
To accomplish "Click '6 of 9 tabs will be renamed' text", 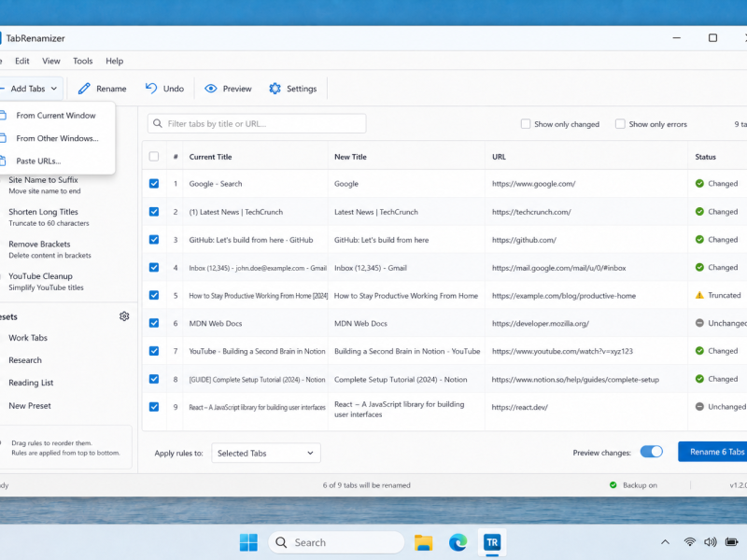I will [366, 485].
